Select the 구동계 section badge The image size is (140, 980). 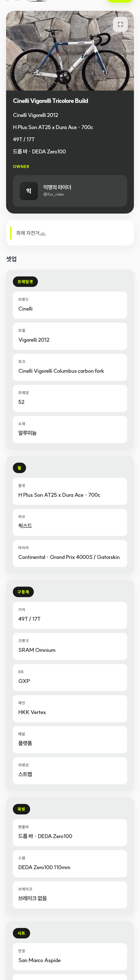[23, 592]
